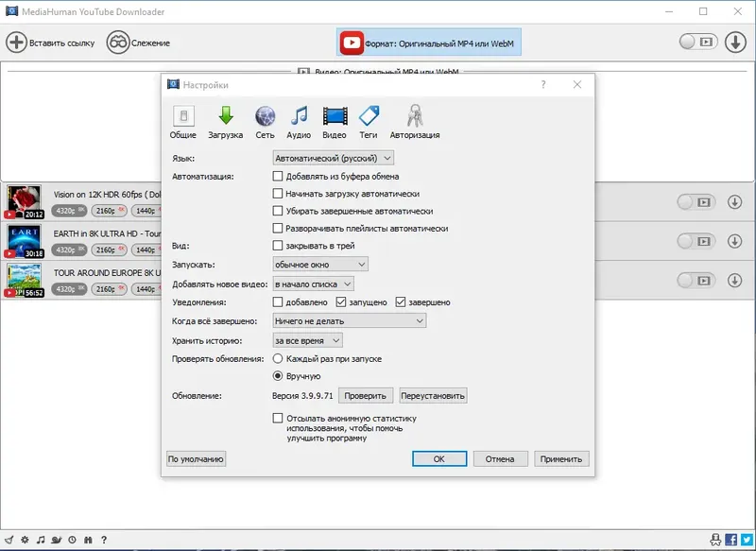The width and height of the screenshot is (756, 551).
Task: Click the question mark help icon in status bar
Action: [104, 540]
